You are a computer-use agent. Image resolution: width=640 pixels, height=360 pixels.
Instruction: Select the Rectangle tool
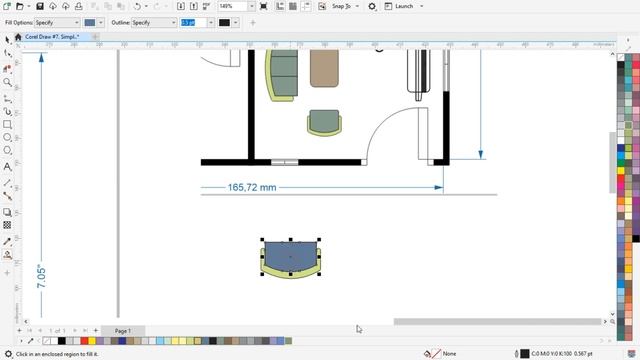point(7,124)
